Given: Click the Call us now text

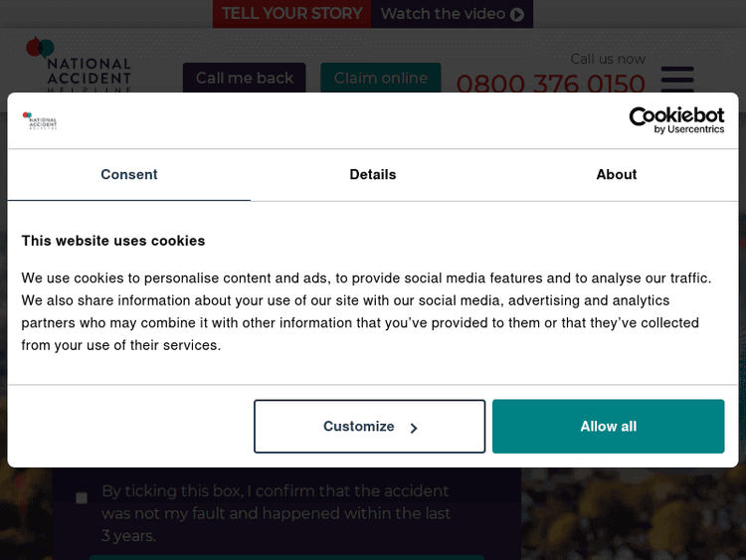Looking at the screenshot, I should click(608, 59).
